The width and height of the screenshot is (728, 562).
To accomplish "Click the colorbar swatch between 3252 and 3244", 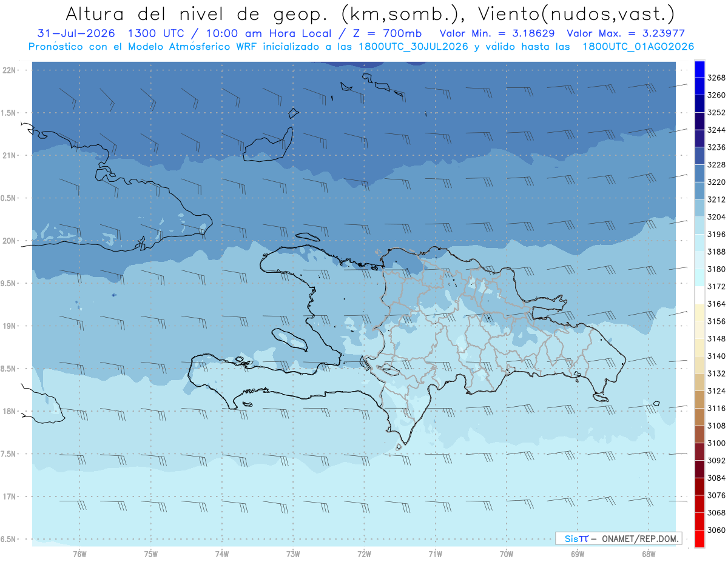I will (699, 121).
